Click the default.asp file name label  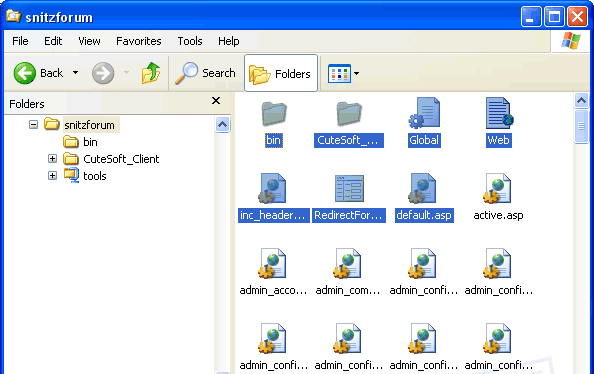tap(424, 215)
